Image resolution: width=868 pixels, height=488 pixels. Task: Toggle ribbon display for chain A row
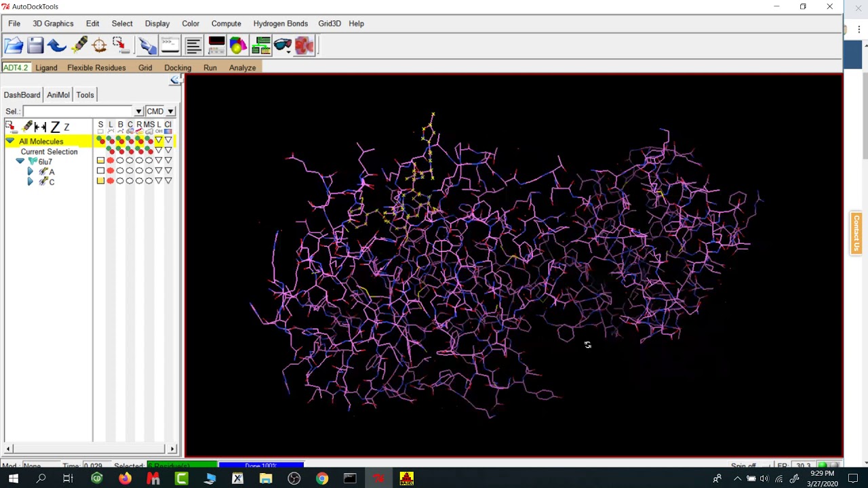click(x=139, y=171)
